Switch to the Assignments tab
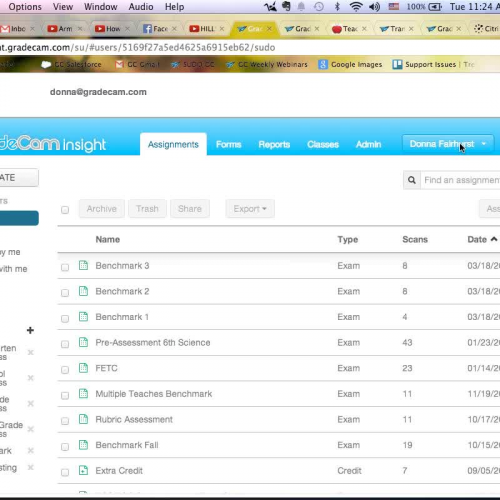This screenshot has height=500, width=500. [x=173, y=144]
